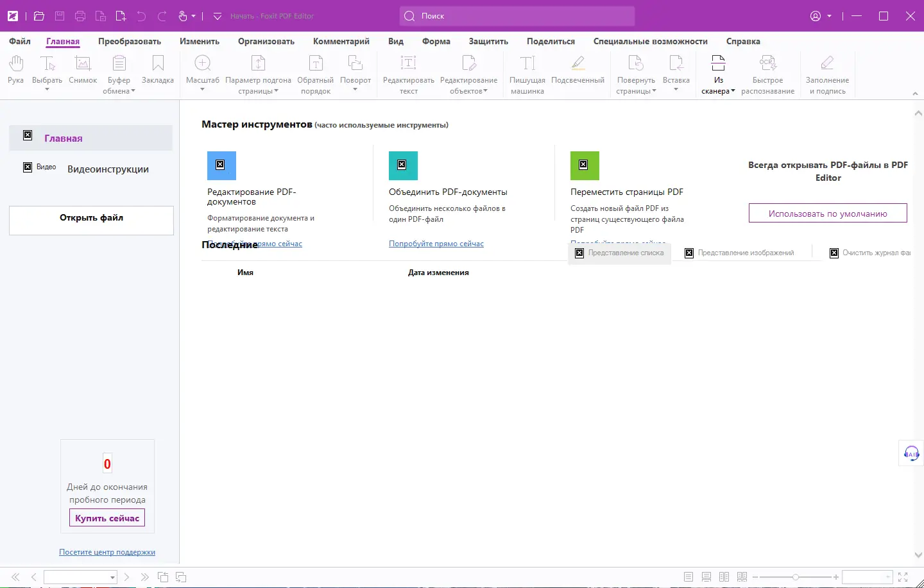Click the Открыть файл button

91,220
